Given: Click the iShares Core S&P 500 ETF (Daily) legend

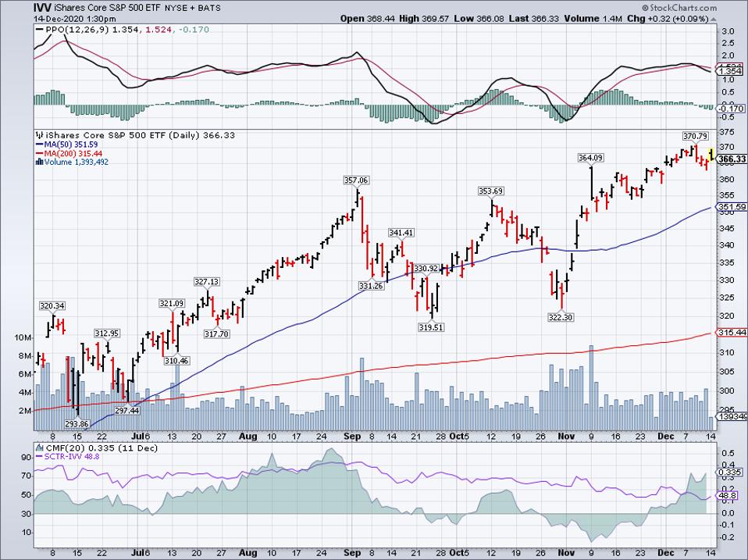Looking at the screenshot, I should (141, 135).
